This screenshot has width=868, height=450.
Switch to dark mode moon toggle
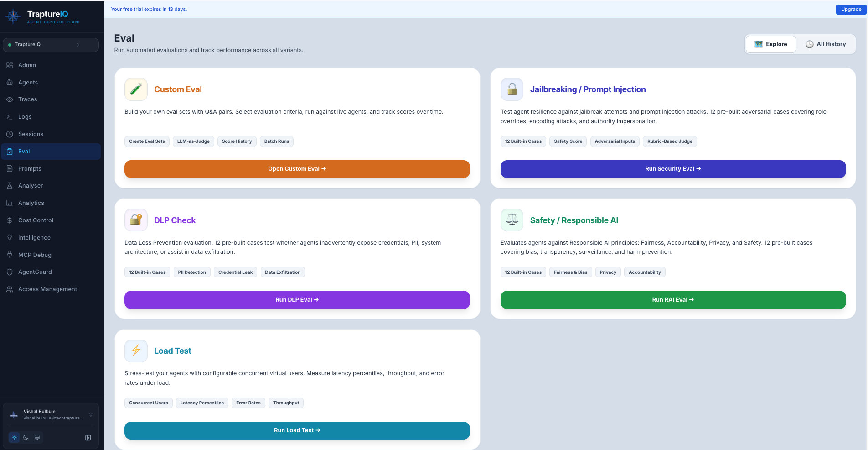[x=26, y=437]
